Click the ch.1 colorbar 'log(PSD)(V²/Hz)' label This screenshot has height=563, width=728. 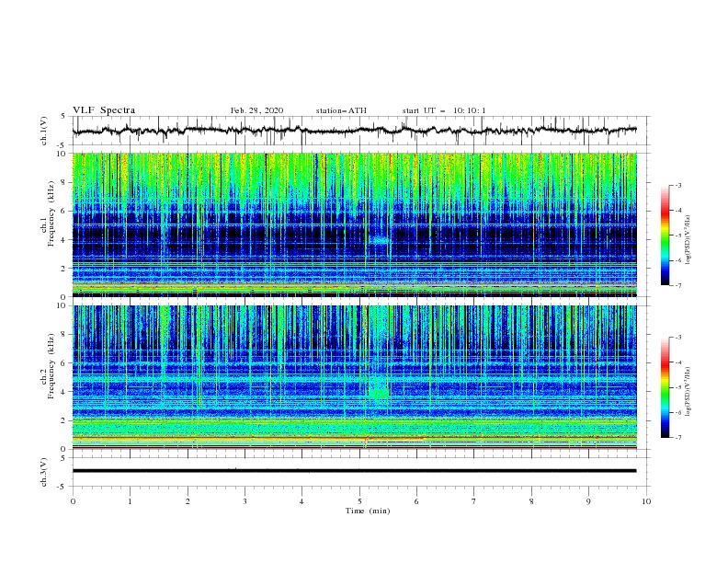(x=688, y=239)
